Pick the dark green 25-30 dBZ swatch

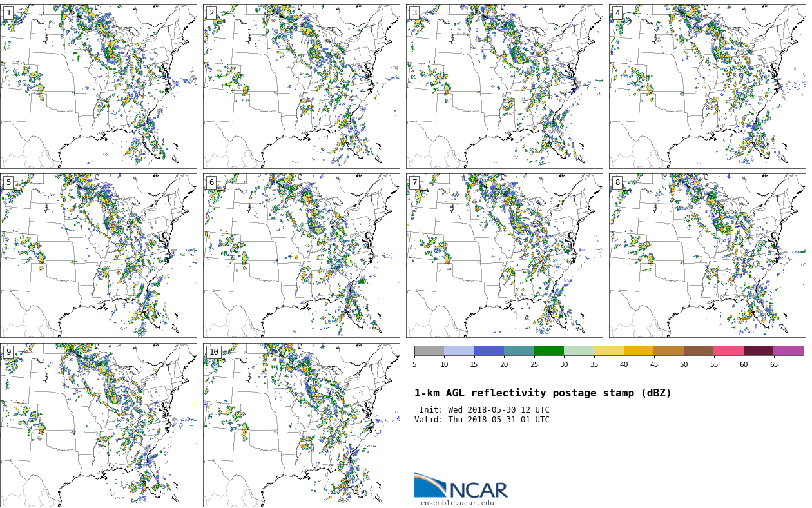(x=548, y=351)
